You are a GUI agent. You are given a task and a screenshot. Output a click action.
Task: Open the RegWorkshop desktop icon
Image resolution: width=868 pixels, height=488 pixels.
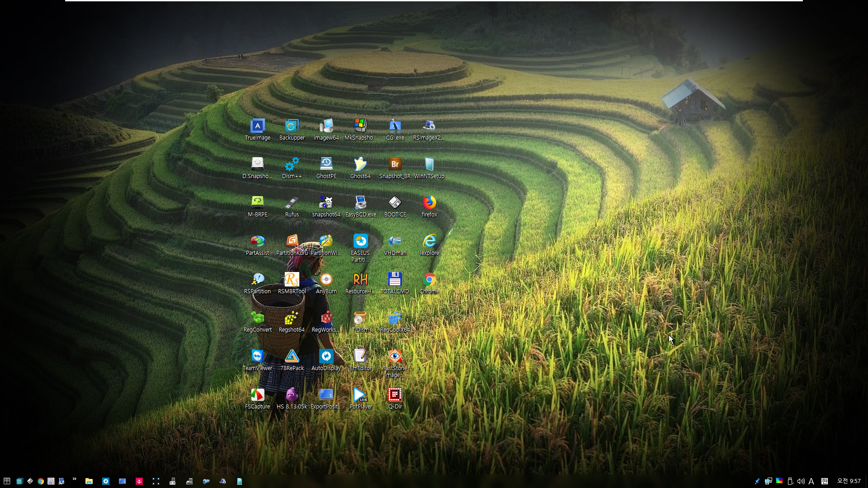pyautogui.click(x=326, y=322)
